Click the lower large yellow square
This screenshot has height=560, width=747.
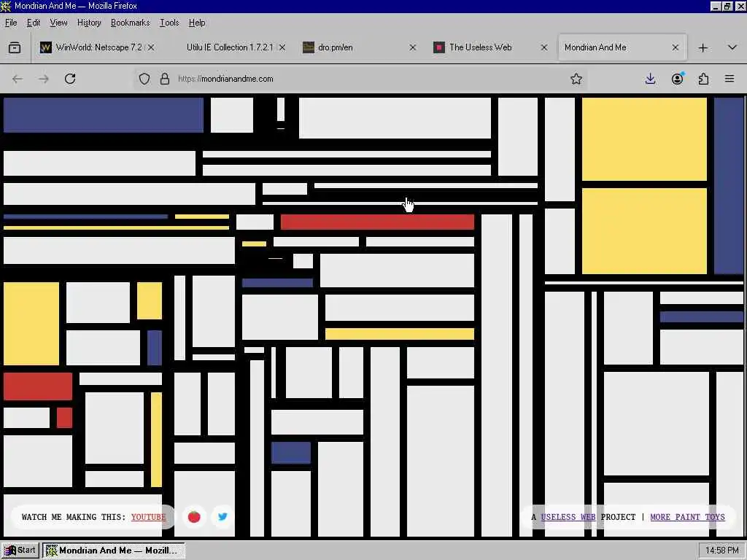pyautogui.click(x=644, y=231)
